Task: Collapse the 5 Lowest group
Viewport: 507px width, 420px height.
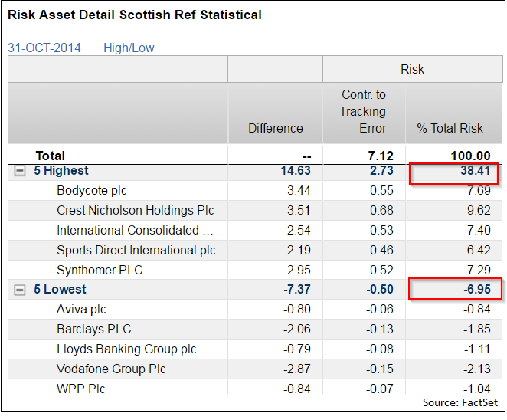Action: tap(20, 290)
